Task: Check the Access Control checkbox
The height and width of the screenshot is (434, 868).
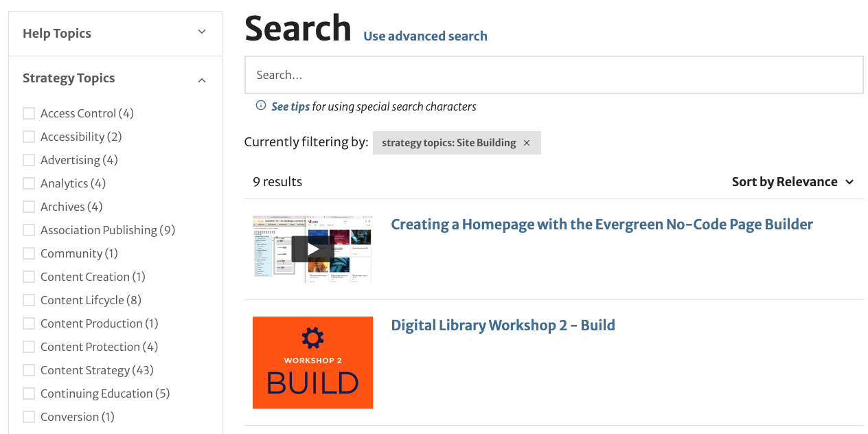Action: (x=29, y=113)
